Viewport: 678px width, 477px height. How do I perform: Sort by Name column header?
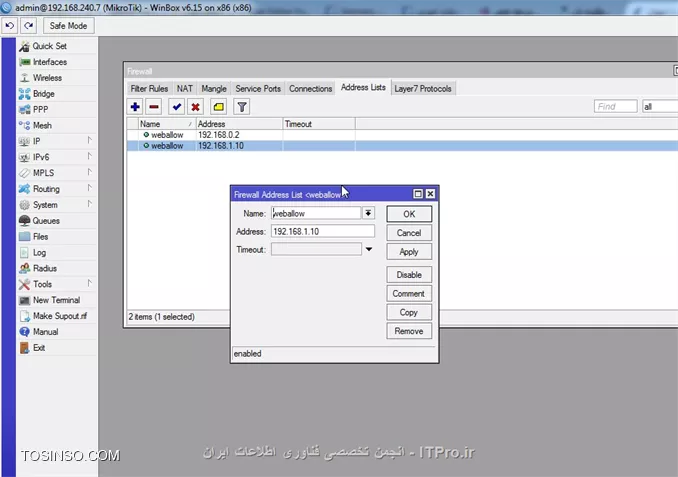point(167,124)
